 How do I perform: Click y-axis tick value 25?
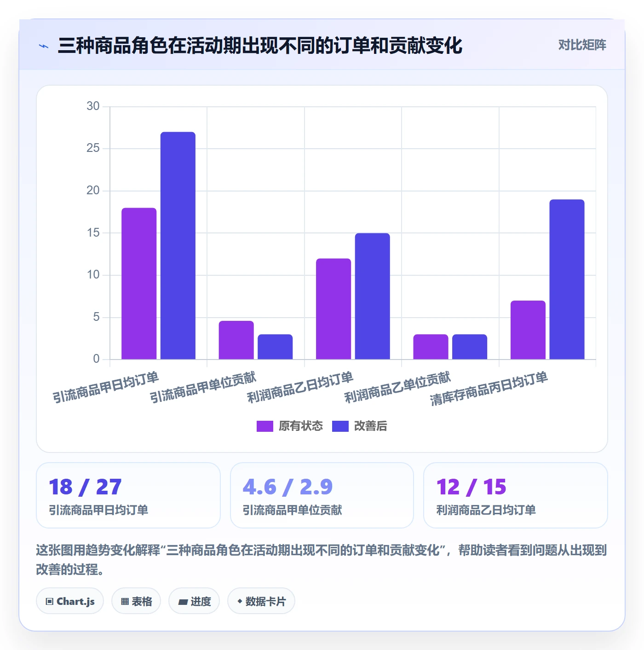(93, 148)
